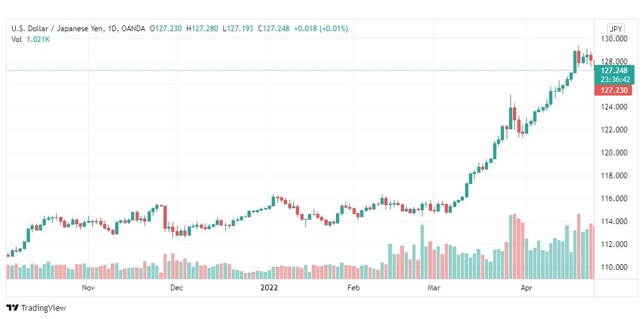644x319 pixels.
Task: Click the 110.000 price axis label
Action: click(615, 267)
